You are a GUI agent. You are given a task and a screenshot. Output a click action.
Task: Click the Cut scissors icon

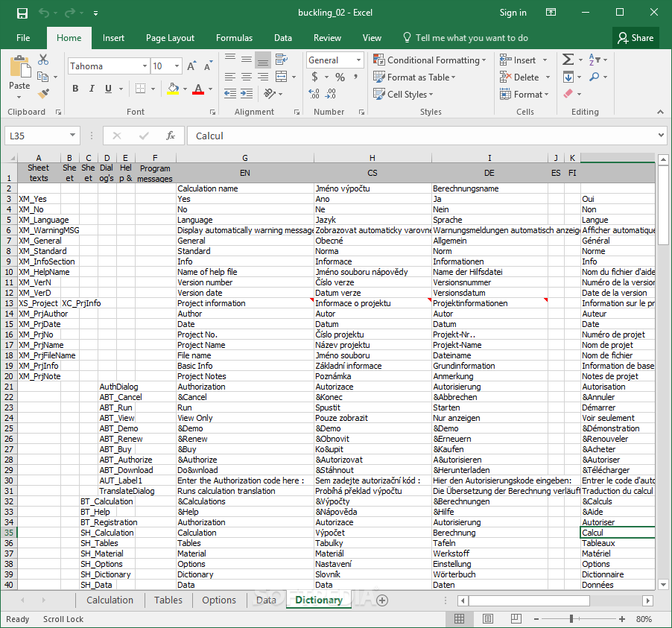click(43, 60)
